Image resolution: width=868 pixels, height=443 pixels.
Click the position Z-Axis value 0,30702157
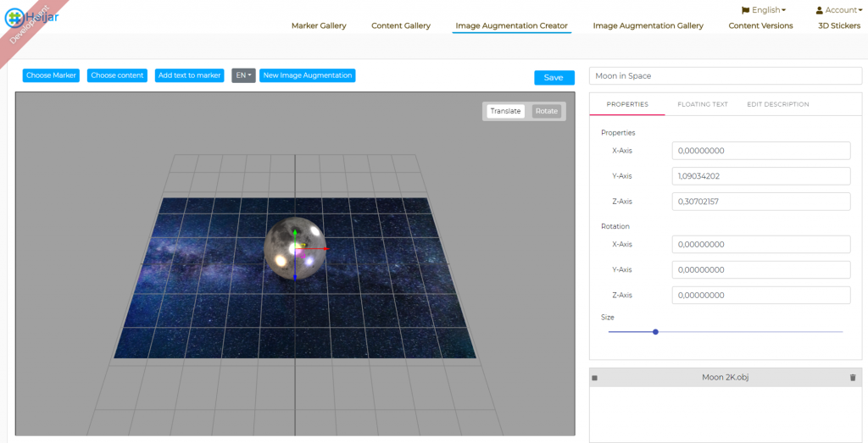(x=761, y=202)
